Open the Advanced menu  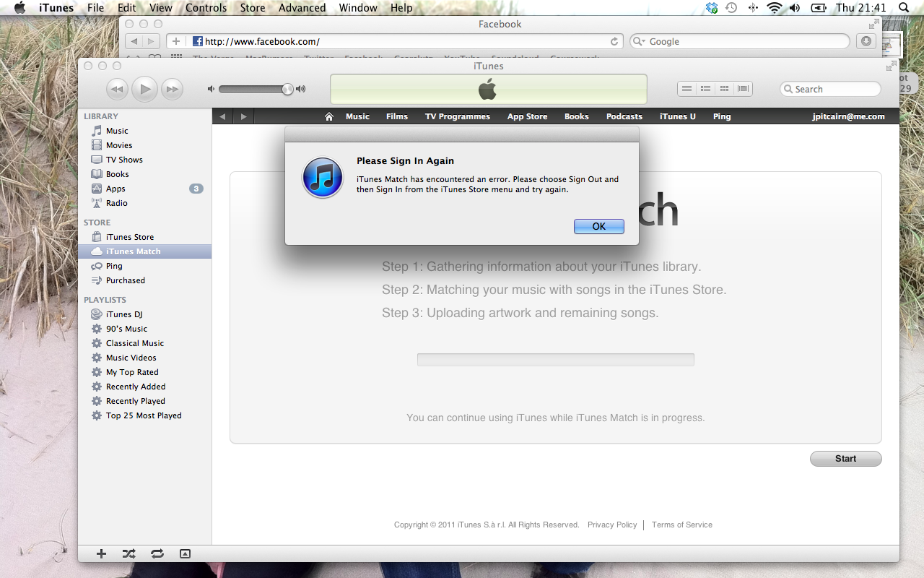point(302,8)
